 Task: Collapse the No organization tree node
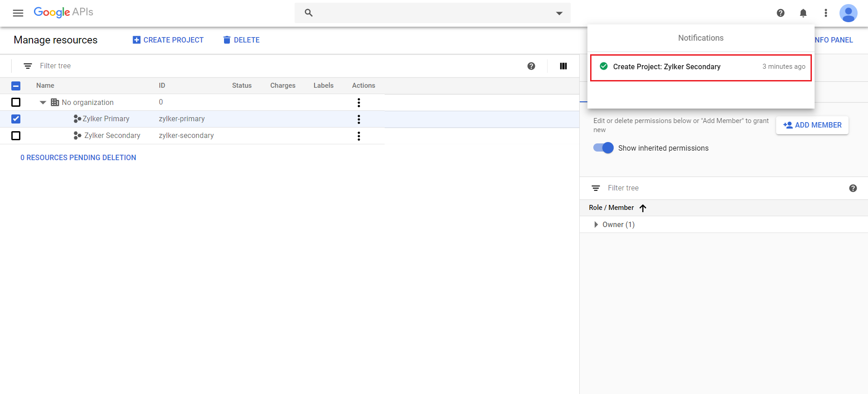pos(43,103)
